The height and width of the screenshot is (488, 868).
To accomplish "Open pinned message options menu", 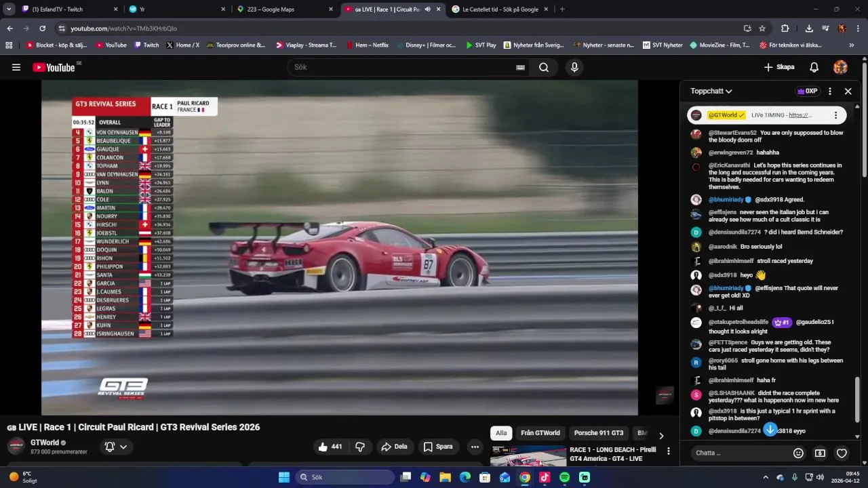I will [x=835, y=115].
